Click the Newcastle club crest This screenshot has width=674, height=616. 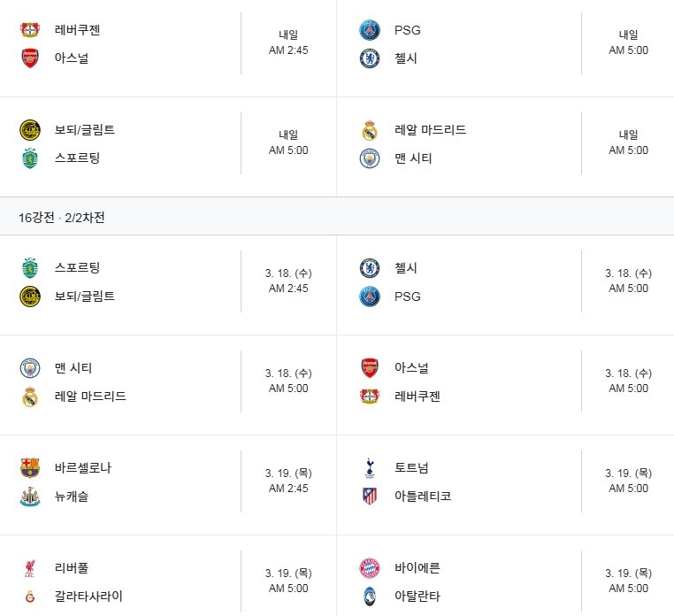30,497
